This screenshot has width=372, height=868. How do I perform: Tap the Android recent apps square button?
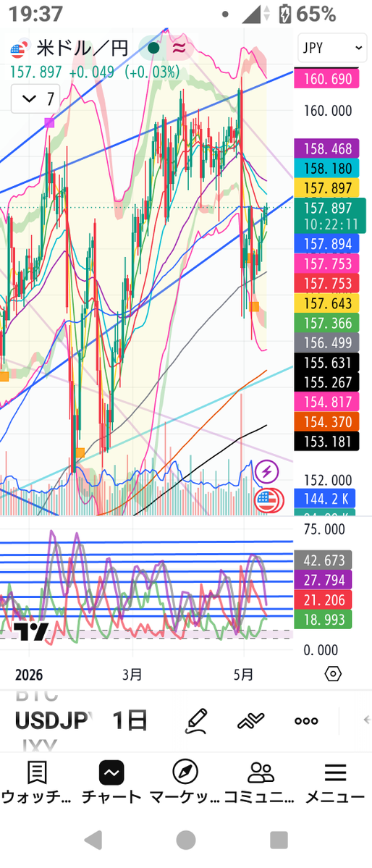[279, 840]
